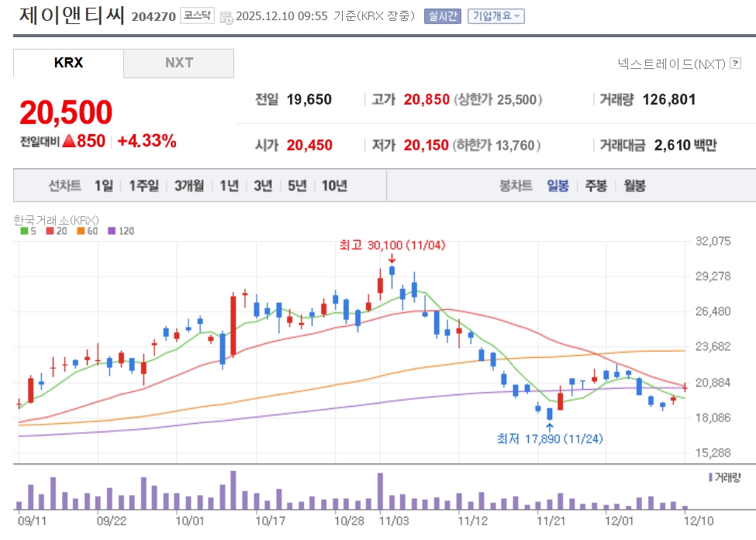Click the purple 120-day moving average swatch
The height and width of the screenshot is (540, 756).
click(112, 231)
